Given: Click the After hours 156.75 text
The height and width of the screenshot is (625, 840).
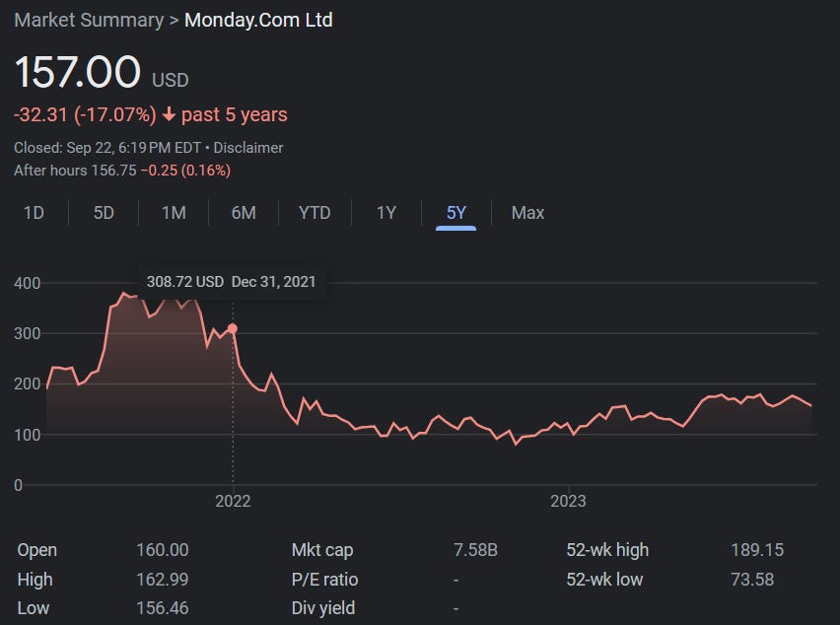Looking at the screenshot, I should tap(75, 171).
